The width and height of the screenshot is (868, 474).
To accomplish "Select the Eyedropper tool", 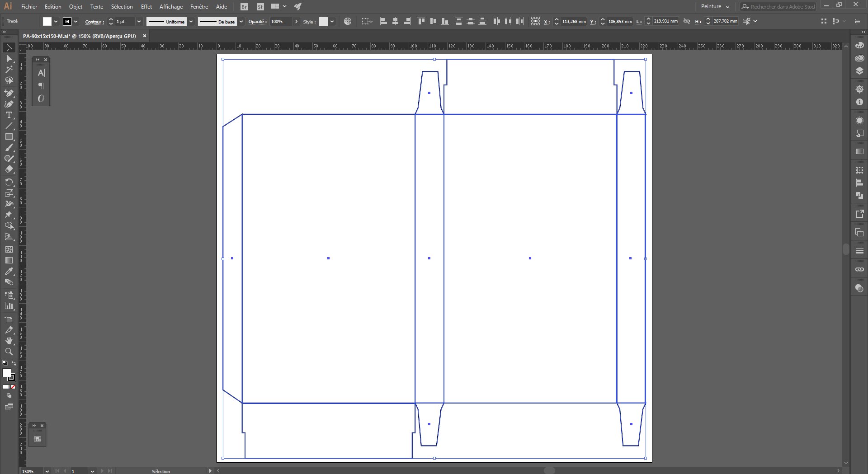I will click(9, 272).
